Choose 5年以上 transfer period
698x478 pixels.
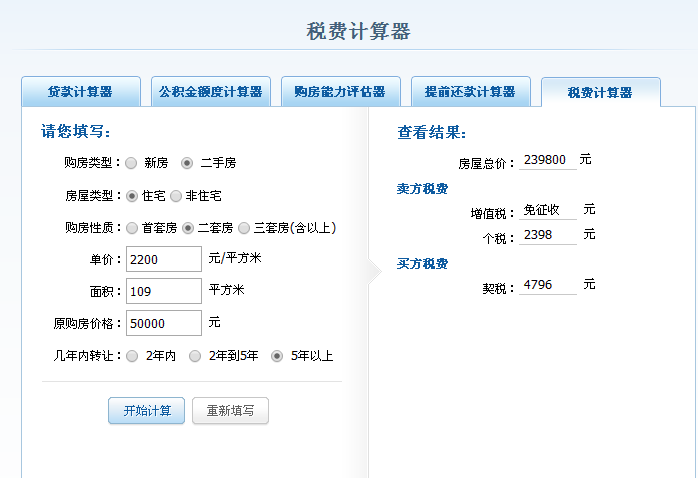tap(277, 355)
